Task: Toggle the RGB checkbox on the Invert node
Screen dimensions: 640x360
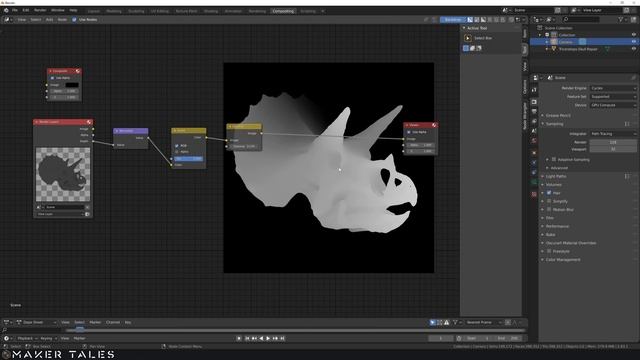Action: click(177, 146)
